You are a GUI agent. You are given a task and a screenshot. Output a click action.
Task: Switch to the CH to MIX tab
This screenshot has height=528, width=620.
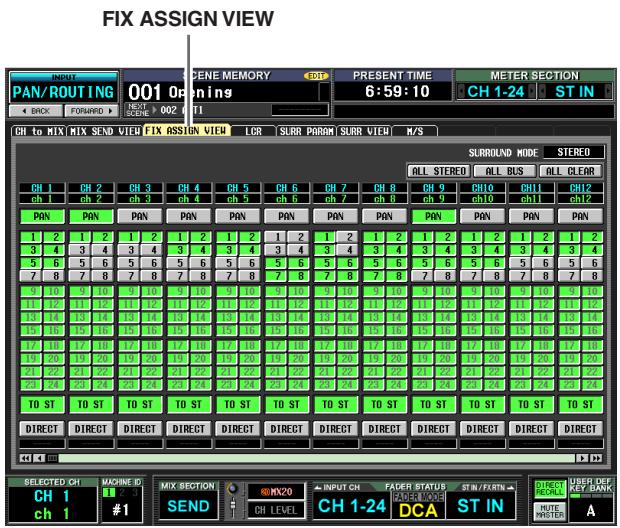click(x=39, y=131)
